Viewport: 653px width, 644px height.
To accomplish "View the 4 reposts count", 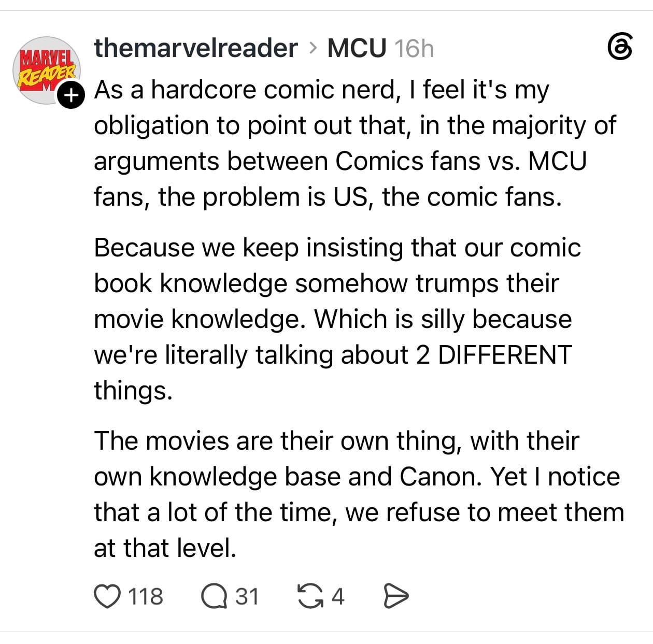I will click(x=338, y=596).
